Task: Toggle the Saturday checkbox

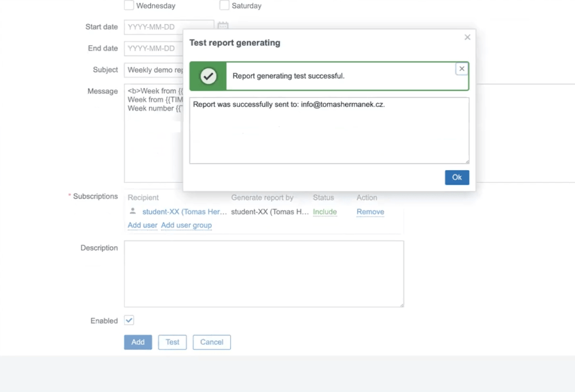Action: (225, 6)
